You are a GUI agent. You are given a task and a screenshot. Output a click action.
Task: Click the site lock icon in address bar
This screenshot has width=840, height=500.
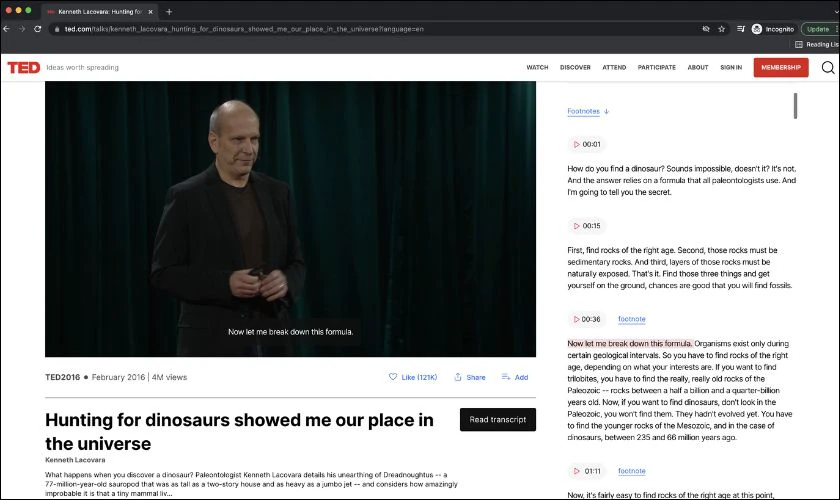(57, 29)
